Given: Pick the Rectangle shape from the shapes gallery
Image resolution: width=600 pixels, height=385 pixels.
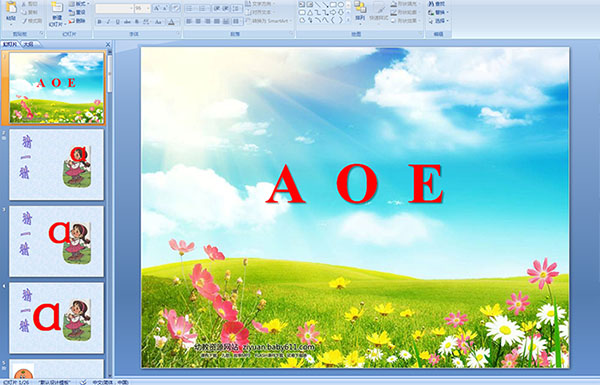Looking at the screenshot, I should [333, 4].
